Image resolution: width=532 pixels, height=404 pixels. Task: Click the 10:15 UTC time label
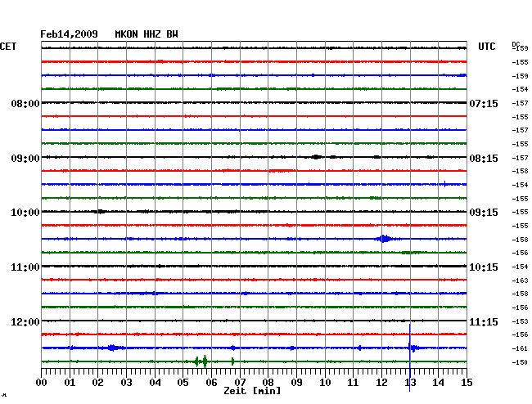[x=484, y=267]
